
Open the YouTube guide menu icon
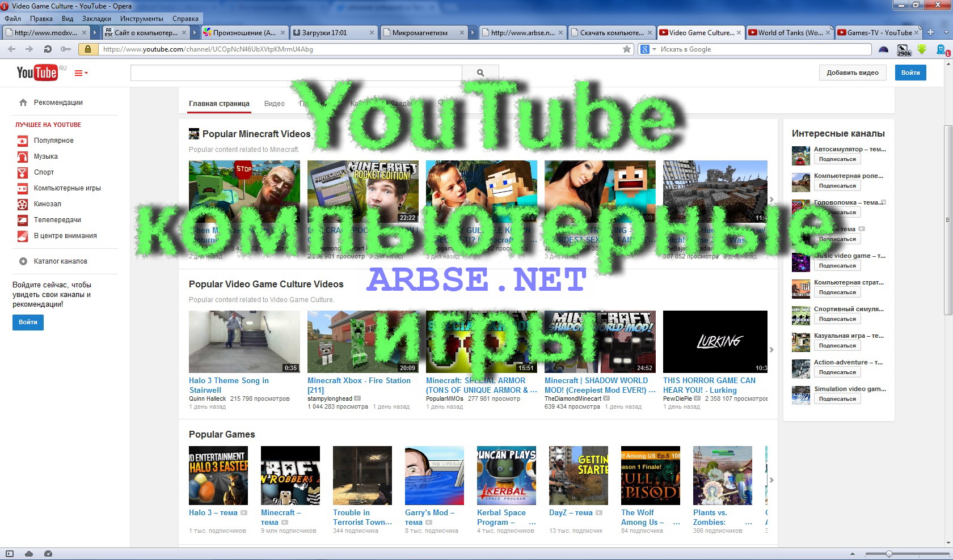coord(81,73)
